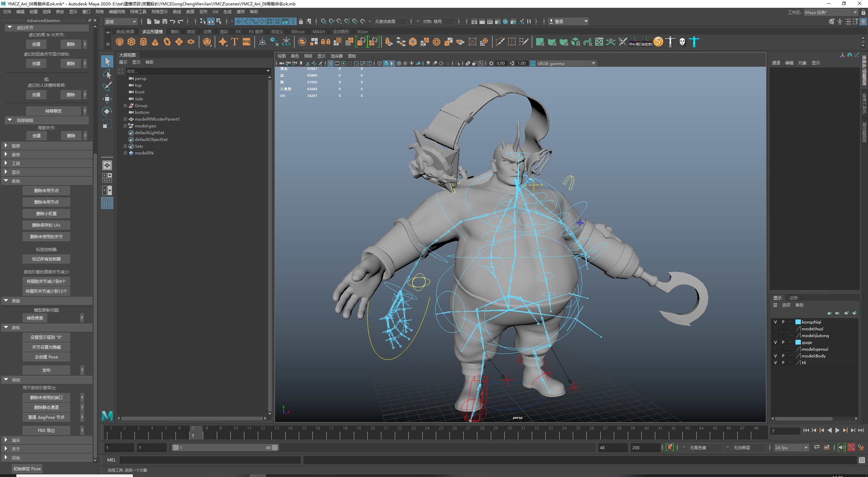Switch to the 动画 tab in the layer panel
The height and width of the screenshot is (477, 868).
793,298
